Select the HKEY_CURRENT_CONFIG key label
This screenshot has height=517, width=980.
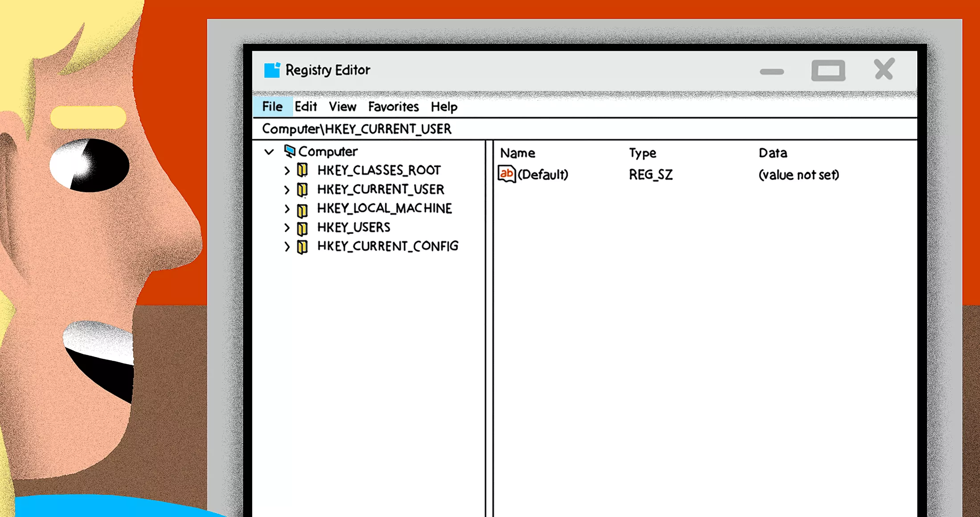tap(388, 246)
